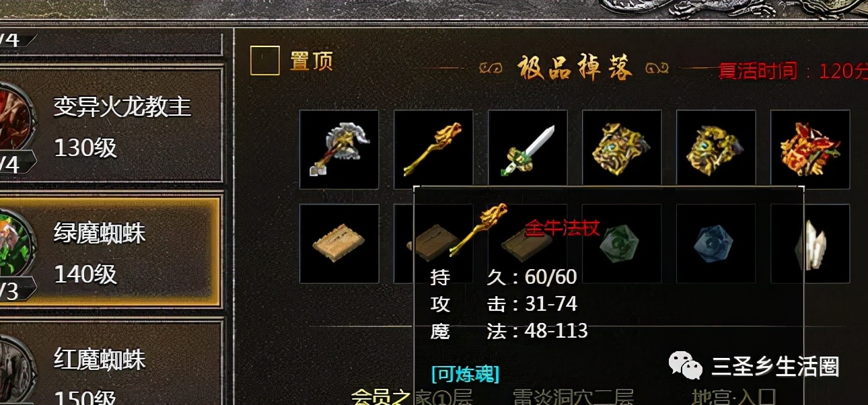This screenshot has width=868, height=405.
Task: Select the second golden armor drop icon
Action: tap(716, 149)
